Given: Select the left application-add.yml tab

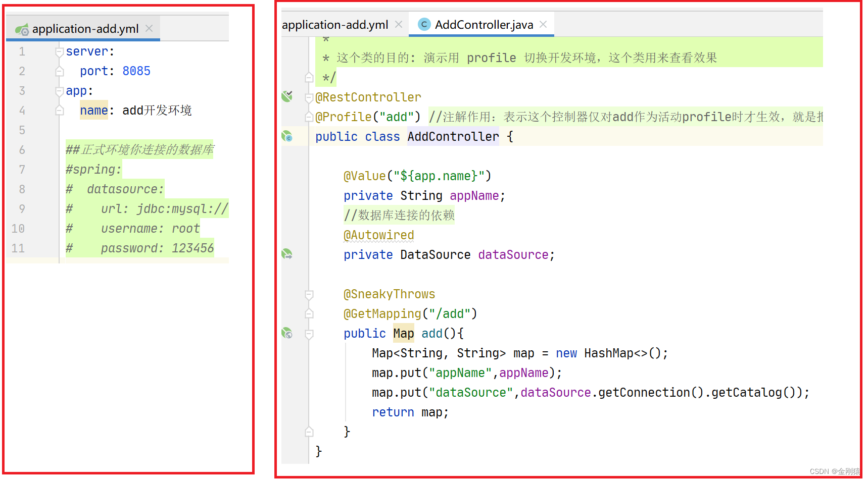Looking at the screenshot, I should pyautogui.click(x=83, y=29).
